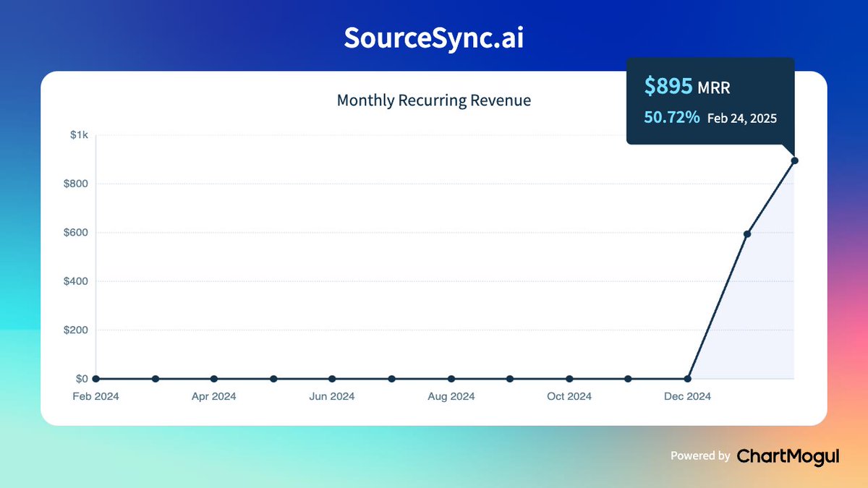This screenshot has width=868, height=488.
Task: Click the $200 y-axis label
Action: 76,330
